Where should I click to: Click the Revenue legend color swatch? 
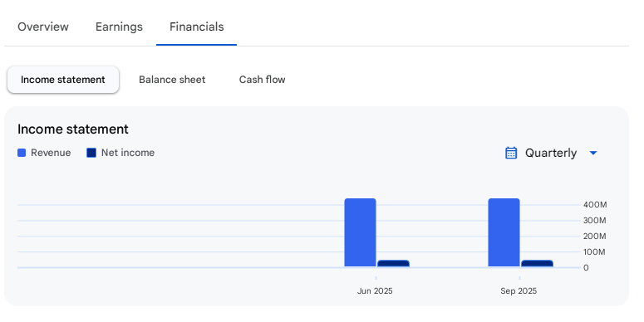[x=22, y=153]
